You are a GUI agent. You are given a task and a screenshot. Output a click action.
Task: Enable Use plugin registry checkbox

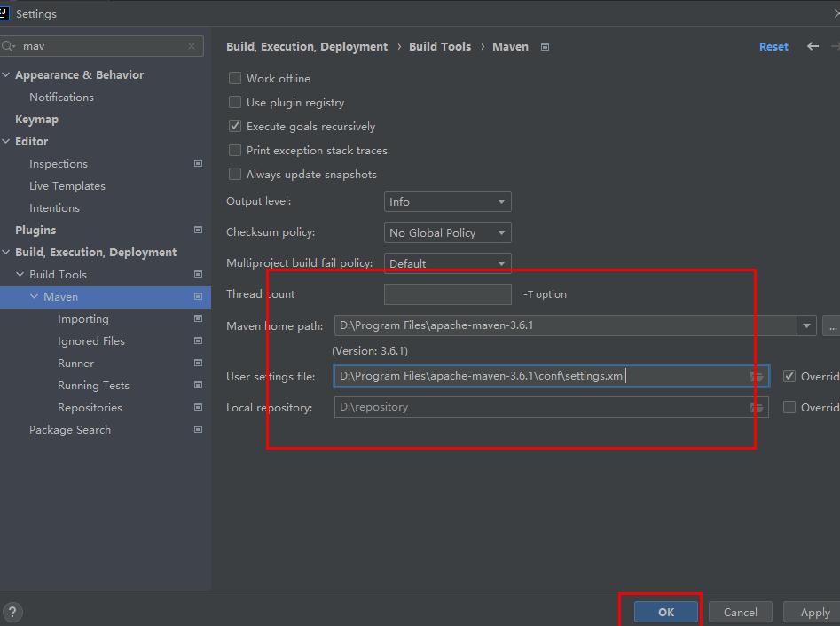pyautogui.click(x=235, y=102)
